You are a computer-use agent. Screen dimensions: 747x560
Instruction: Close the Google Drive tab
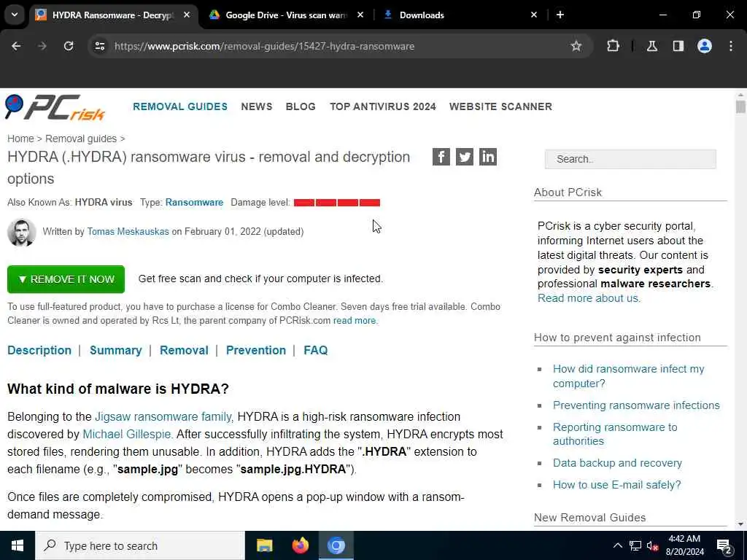pos(360,15)
